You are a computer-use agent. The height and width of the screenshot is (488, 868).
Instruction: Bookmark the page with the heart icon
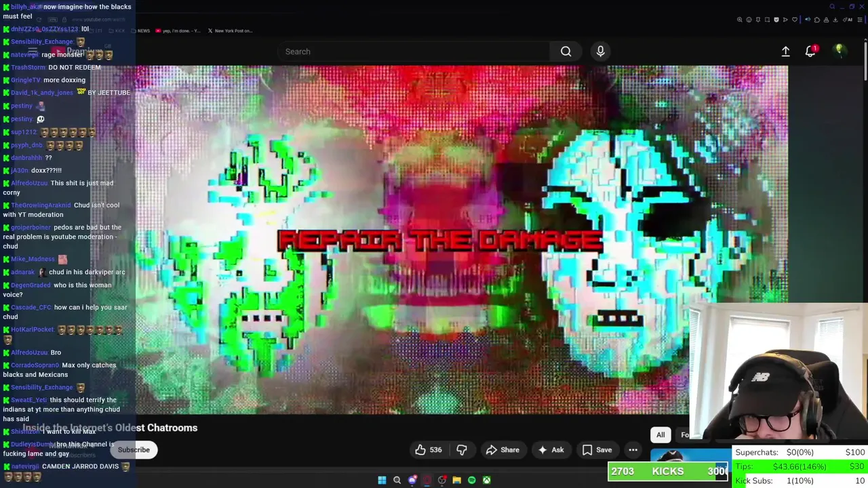[x=795, y=20]
